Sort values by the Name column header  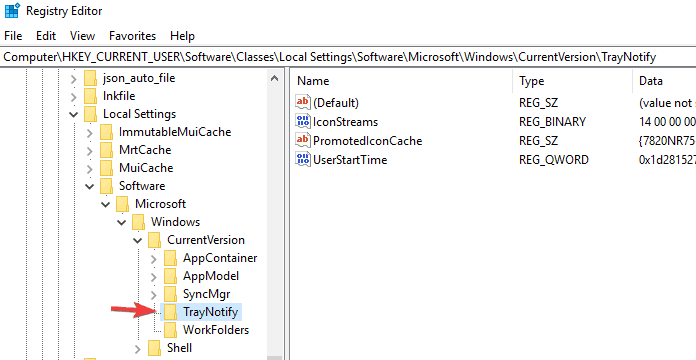(401, 81)
